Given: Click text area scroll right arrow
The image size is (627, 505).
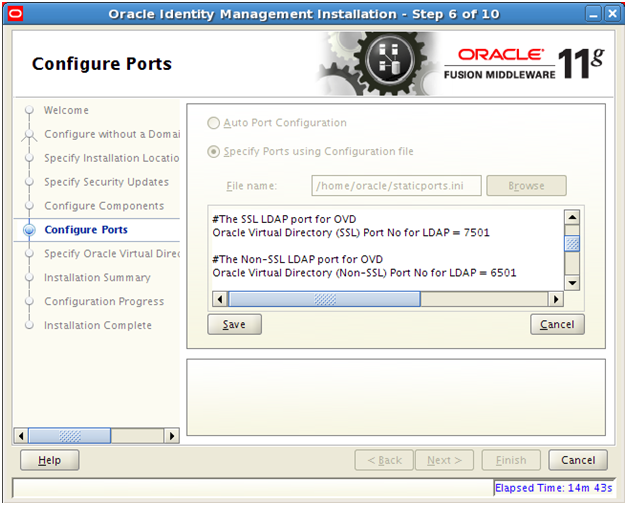Looking at the screenshot, I should click(x=556, y=299).
